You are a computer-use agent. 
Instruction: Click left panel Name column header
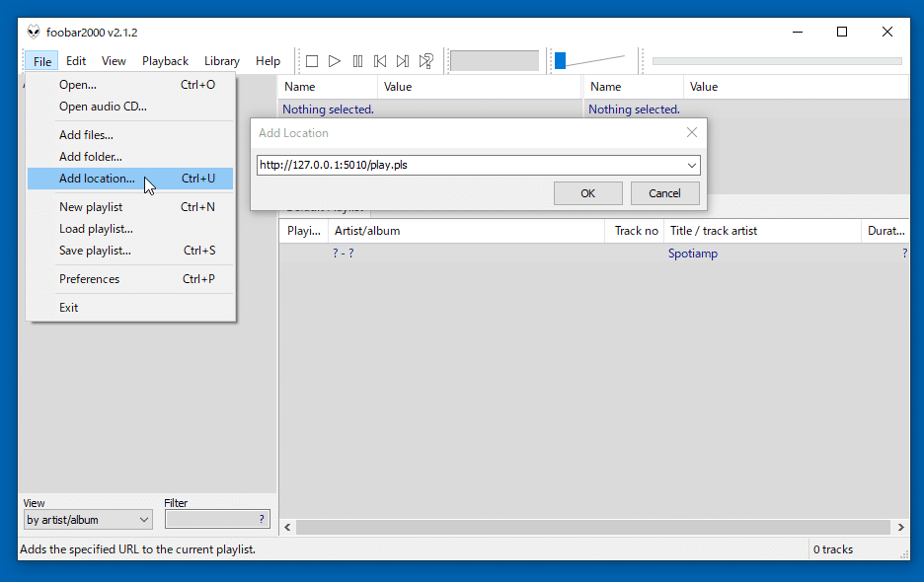328,87
